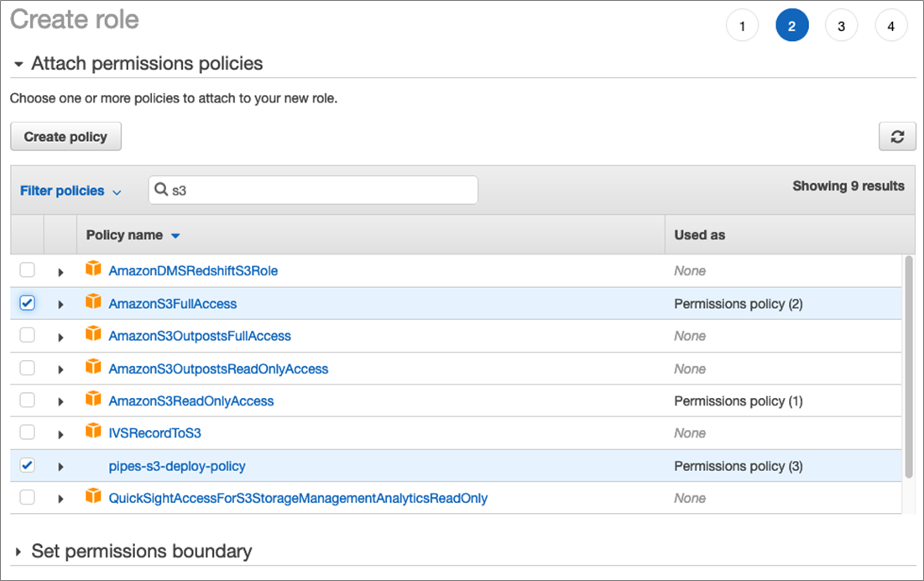Enable the AmazonS3ReadOnlyAccess checkbox
This screenshot has width=924, height=581.
[x=28, y=400]
